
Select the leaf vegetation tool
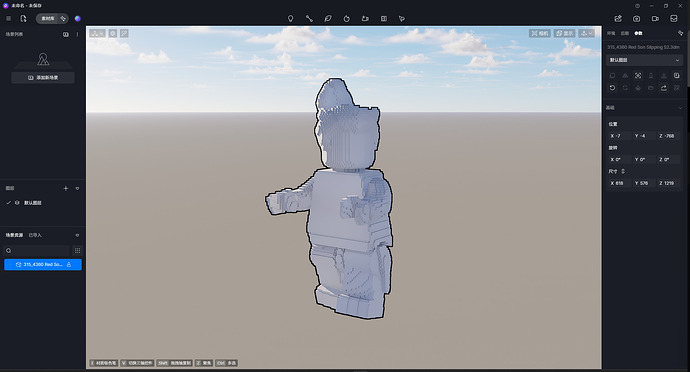[328, 18]
